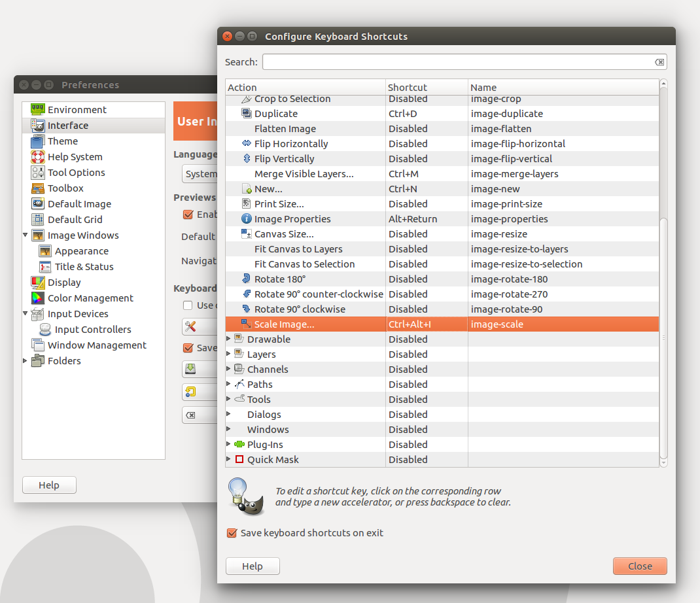700x603 pixels.
Task: Select the Appearance icon in Preferences
Action: coord(44,251)
